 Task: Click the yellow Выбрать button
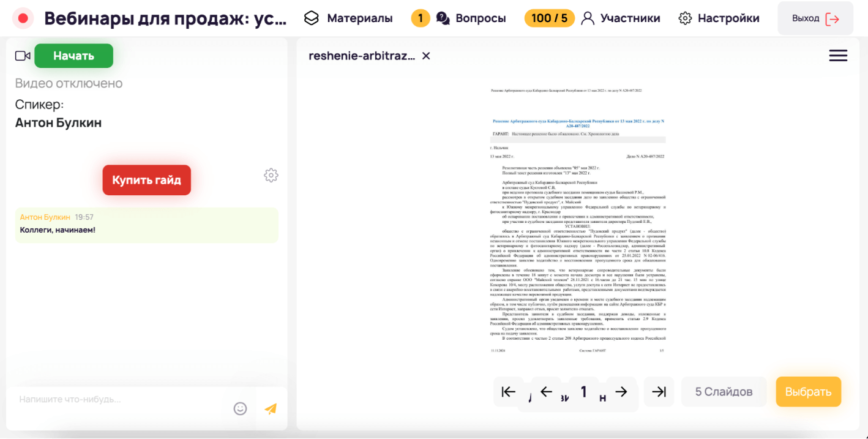(x=809, y=392)
